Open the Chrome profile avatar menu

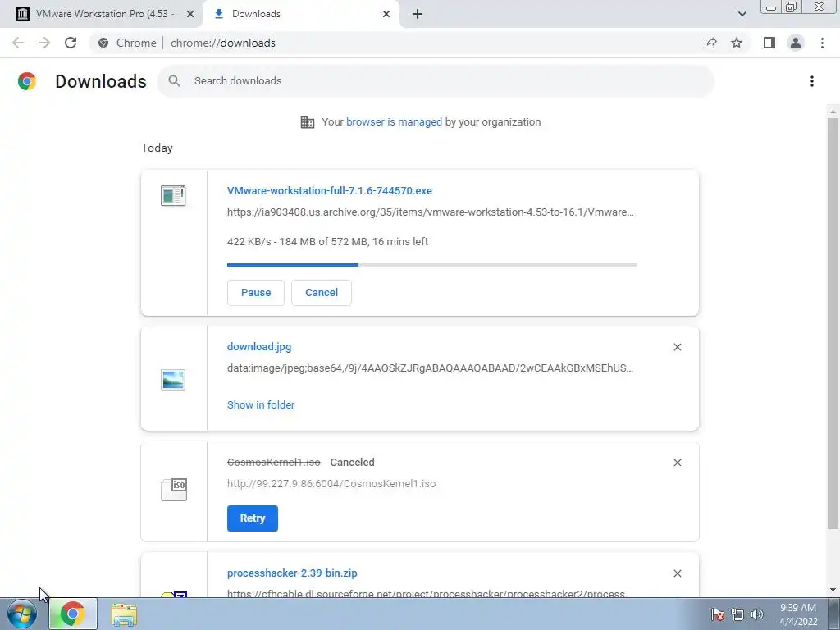click(x=796, y=43)
